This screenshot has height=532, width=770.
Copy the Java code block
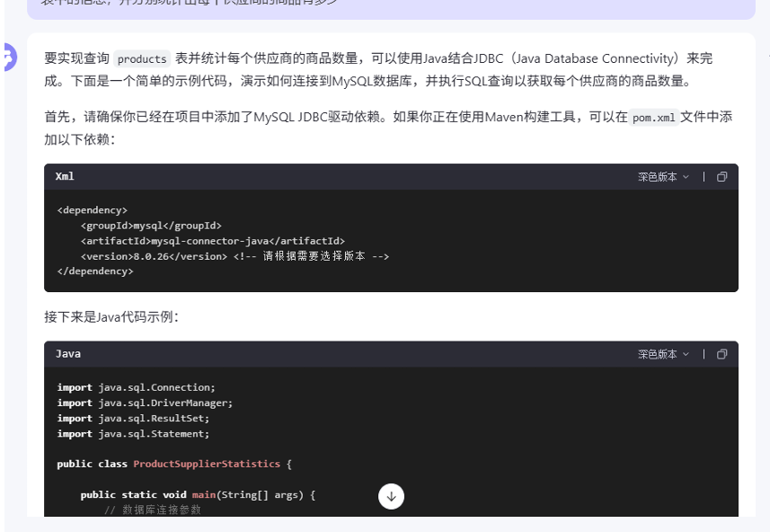[x=721, y=354]
